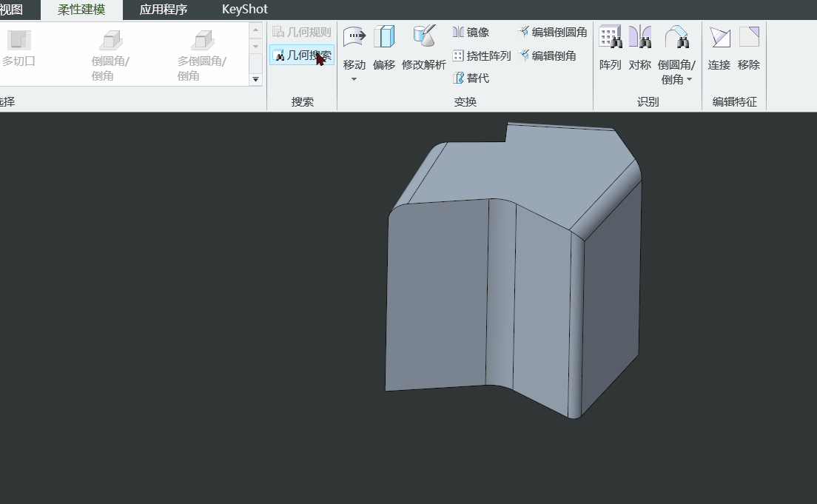Click the Geometry Search (几何搜索) button
The image size is (817, 504).
(x=302, y=56)
